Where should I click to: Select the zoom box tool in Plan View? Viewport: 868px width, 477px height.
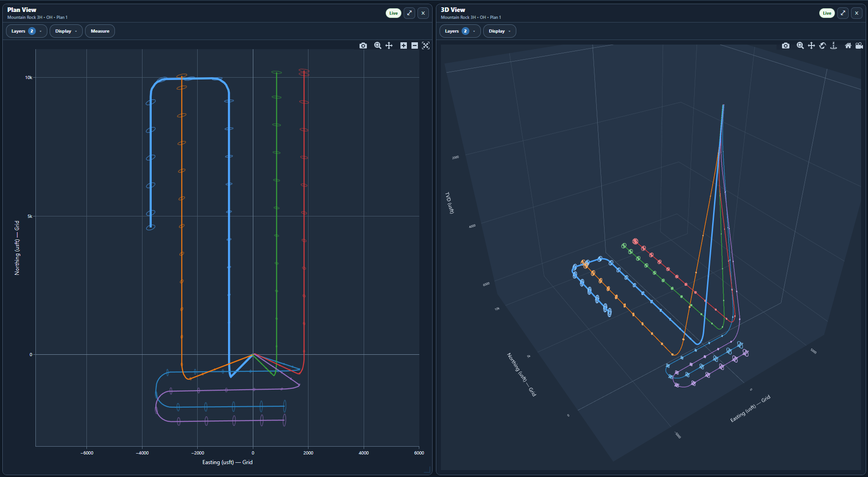pyautogui.click(x=378, y=45)
